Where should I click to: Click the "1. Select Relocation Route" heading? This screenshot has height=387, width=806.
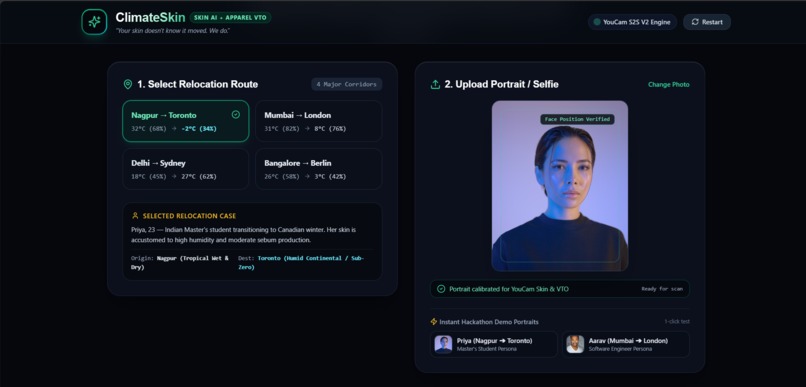[x=197, y=84]
